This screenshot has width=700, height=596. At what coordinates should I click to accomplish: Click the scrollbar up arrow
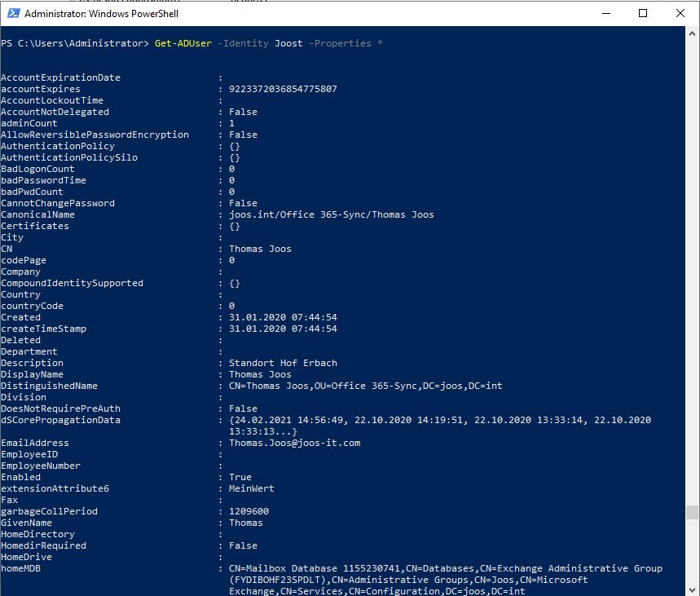point(692,33)
